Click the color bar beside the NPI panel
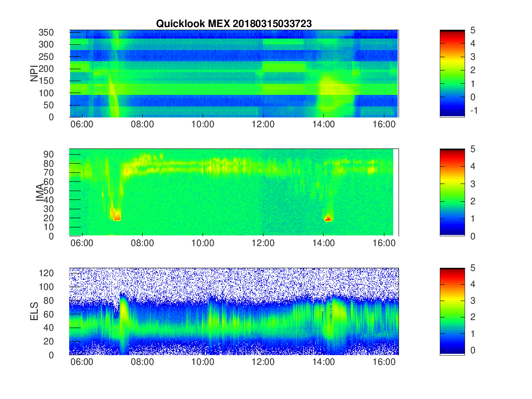Viewport: 532px width, 399px height. tap(452, 74)
